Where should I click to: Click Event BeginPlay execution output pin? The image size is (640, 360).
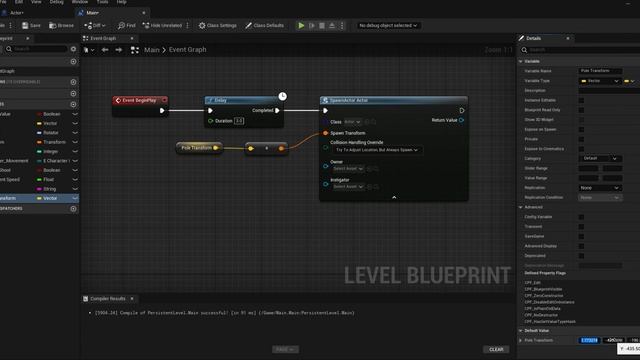(x=162, y=111)
